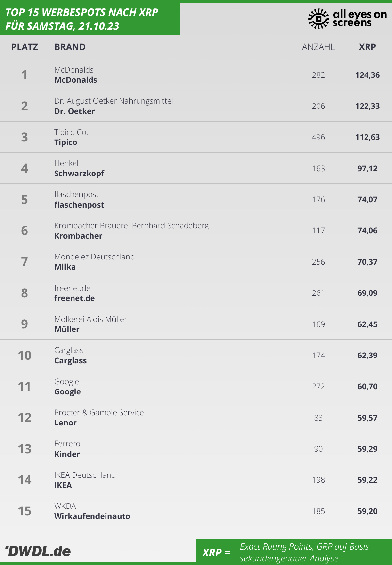Click the Tipico brand name
Screen dimensions: 392x565
(x=66, y=142)
